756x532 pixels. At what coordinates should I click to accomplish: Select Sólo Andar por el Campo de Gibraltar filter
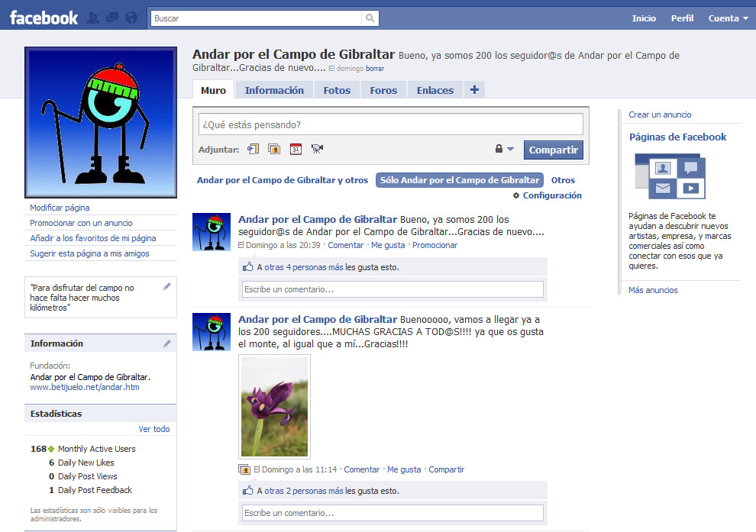point(460,180)
